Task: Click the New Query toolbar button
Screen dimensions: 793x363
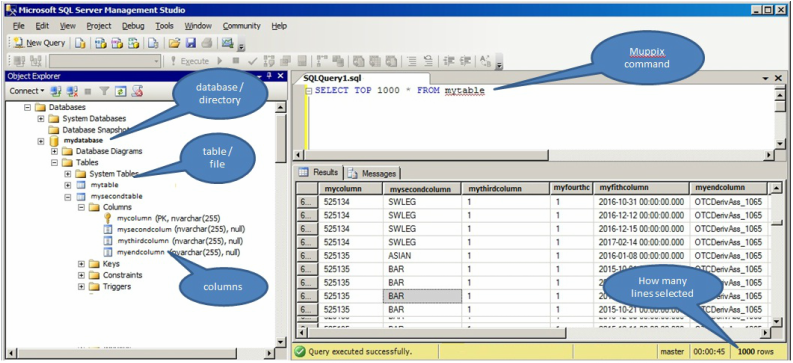Action: tap(39, 43)
